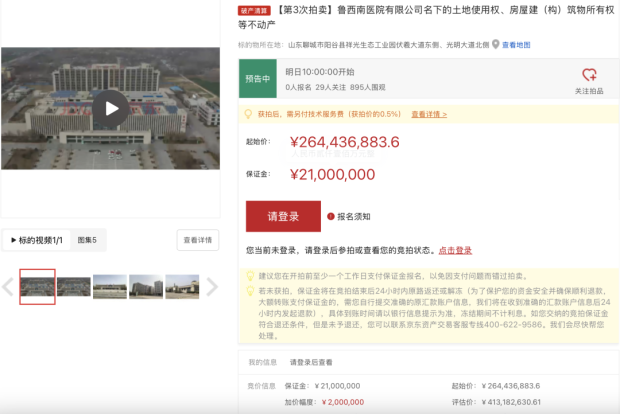Viewport: 620px width, 414px height.
Task: Go to previous thumbnail with left arrow
Action: [8, 287]
